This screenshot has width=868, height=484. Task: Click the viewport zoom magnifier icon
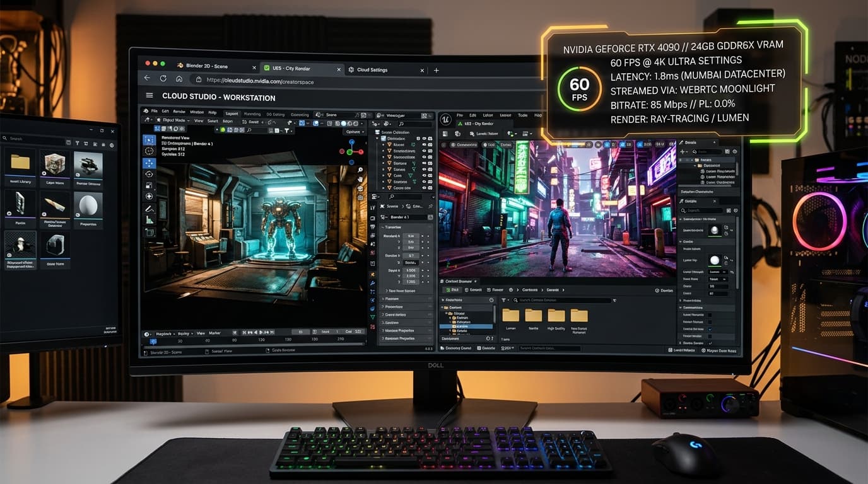pos(360,170)
